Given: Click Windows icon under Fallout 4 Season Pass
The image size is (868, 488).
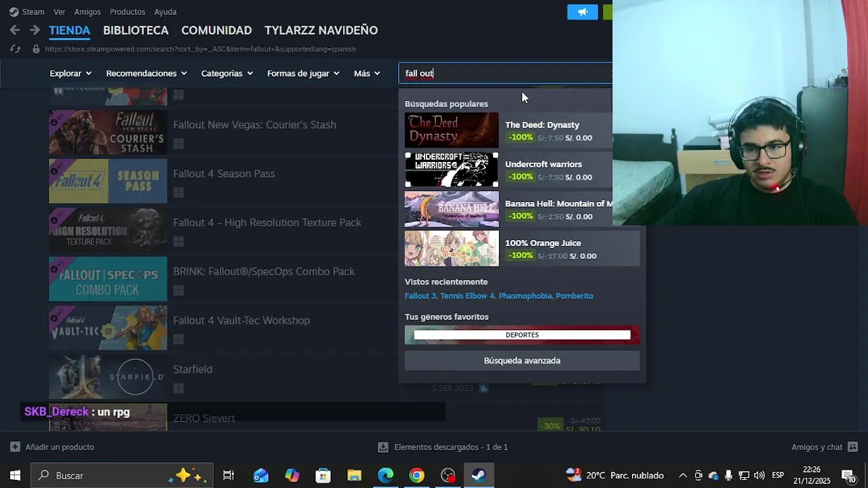Looking at the screenshot, I should click(178, 192).
